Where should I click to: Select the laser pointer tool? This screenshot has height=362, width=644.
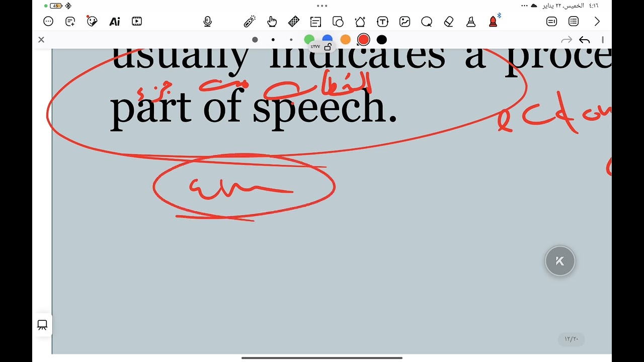click(x=250, y=22)
